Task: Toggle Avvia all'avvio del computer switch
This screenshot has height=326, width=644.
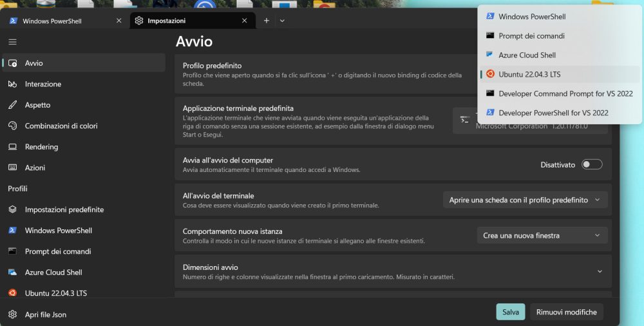Action: point(591,164)
